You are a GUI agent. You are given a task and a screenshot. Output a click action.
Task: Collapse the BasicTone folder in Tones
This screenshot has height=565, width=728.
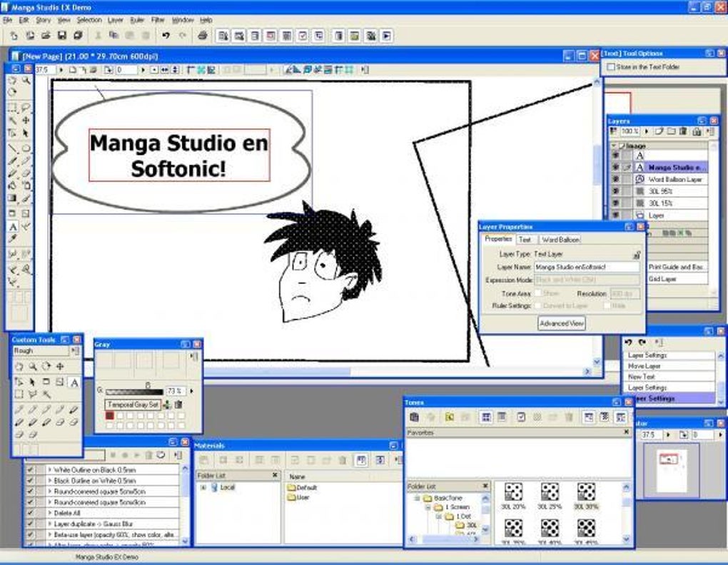[x=417, y=498]
